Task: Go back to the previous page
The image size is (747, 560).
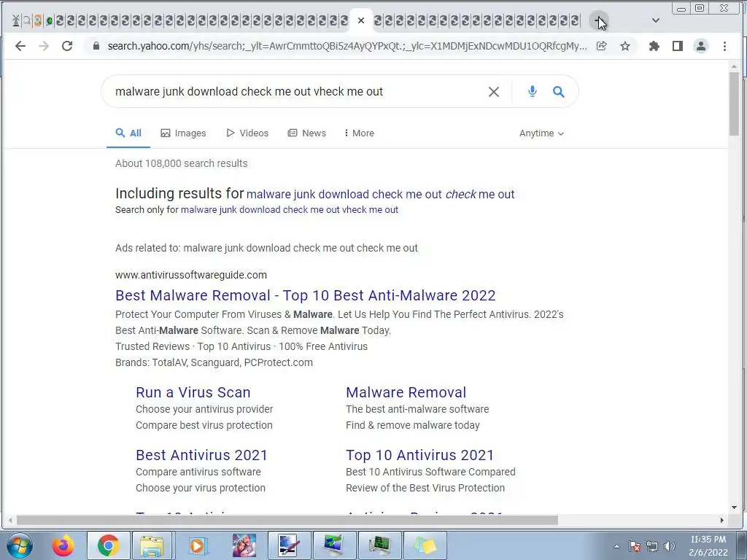Action: (x=20, y=46)
